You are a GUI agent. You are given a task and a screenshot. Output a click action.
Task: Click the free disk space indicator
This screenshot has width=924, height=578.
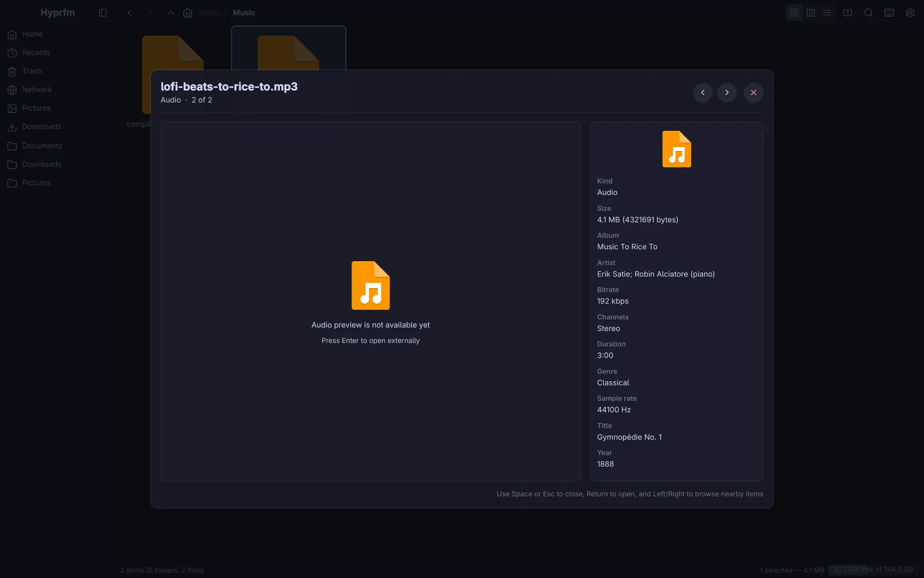873,570
